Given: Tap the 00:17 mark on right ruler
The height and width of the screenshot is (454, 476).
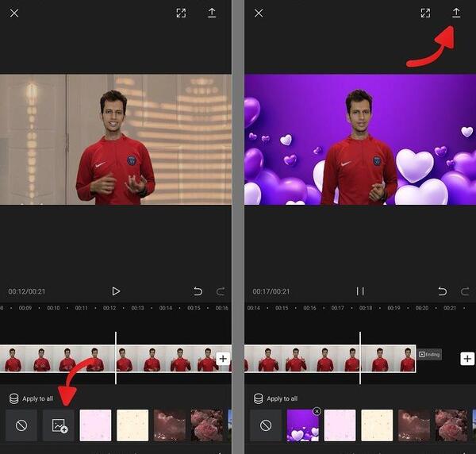Looking at the screenshot, I should (338, 308).
